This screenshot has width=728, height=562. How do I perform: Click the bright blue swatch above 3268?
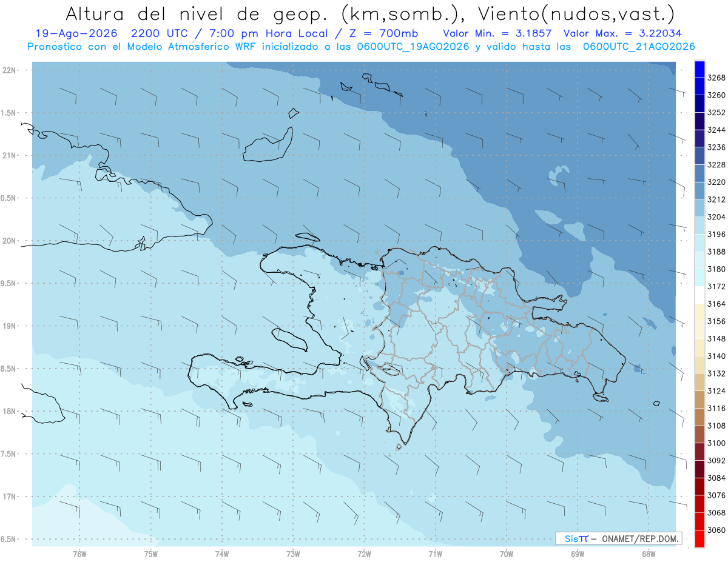[x=699, y=69]
